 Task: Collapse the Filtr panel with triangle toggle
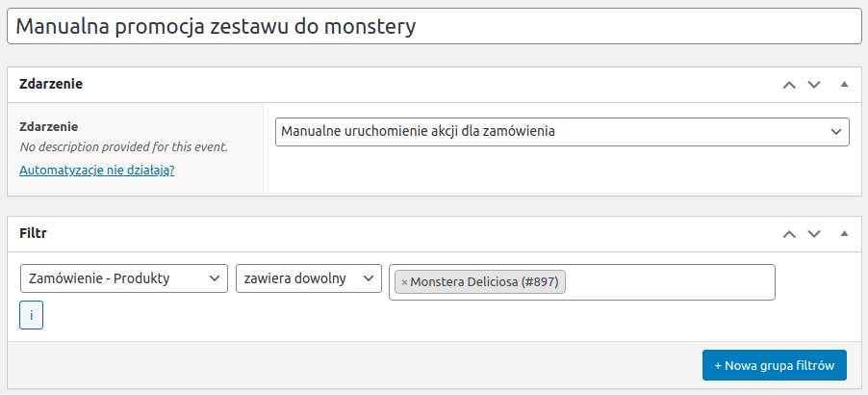[x=844, y=234]
